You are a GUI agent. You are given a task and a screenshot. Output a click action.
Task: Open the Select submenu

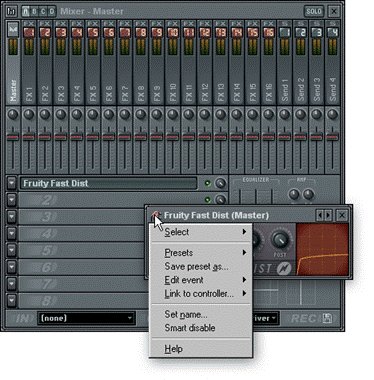(201, 232)
